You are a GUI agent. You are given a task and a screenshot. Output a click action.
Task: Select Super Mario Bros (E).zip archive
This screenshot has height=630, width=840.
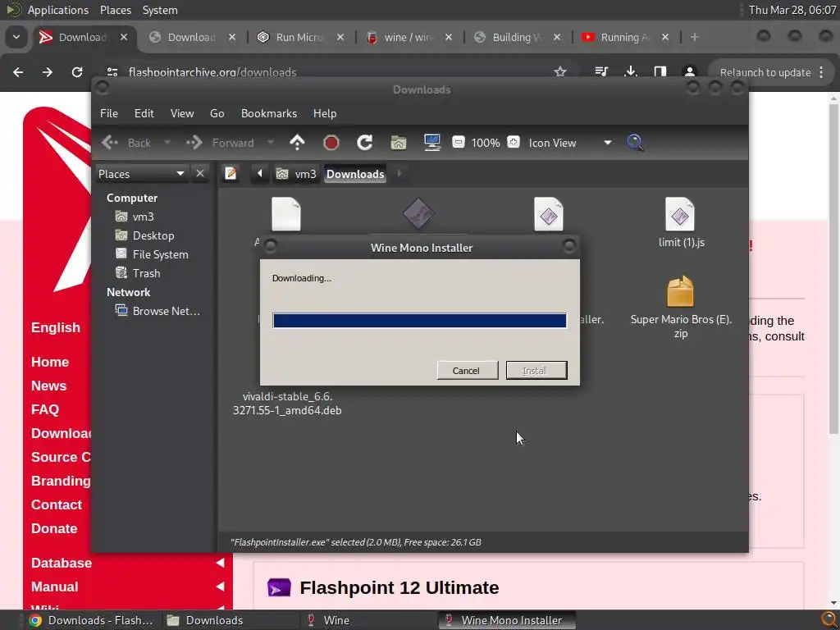pyautogui.click(x=681, y=307)
